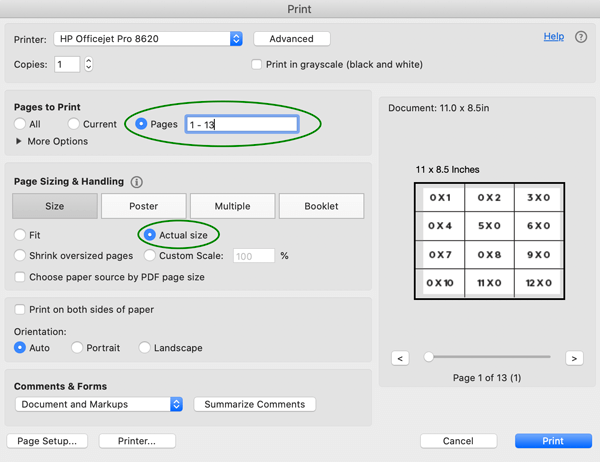Switch to the Size tab

(x=55, y=206)
